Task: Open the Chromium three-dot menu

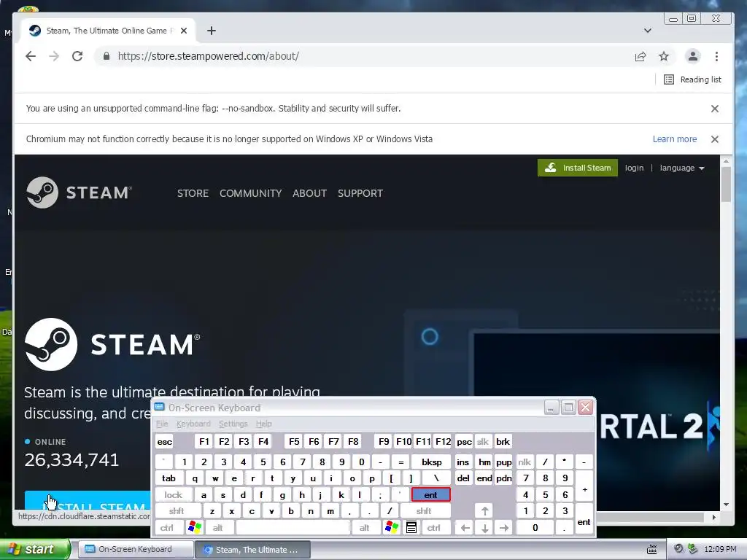Action: pos(716,56)
